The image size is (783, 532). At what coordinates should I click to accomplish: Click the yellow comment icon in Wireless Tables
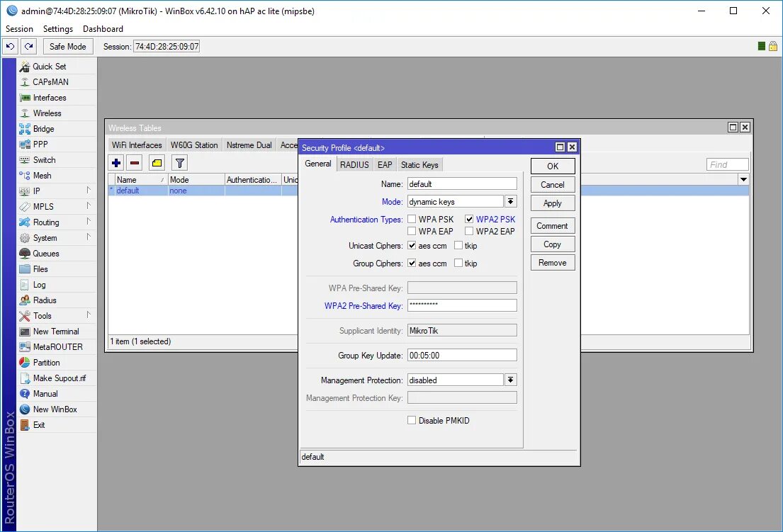(x=157, y=163)
